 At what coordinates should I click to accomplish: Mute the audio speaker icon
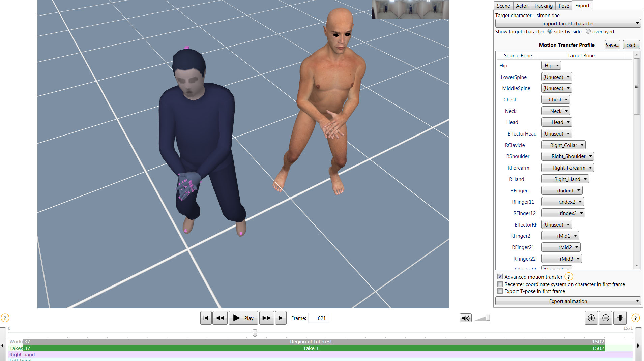coord(465,318)
